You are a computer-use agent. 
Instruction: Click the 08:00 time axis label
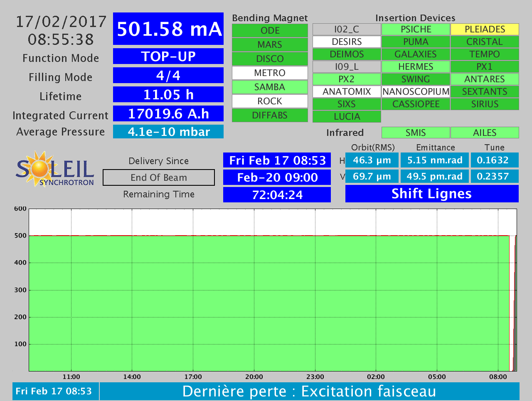point(498,377)
